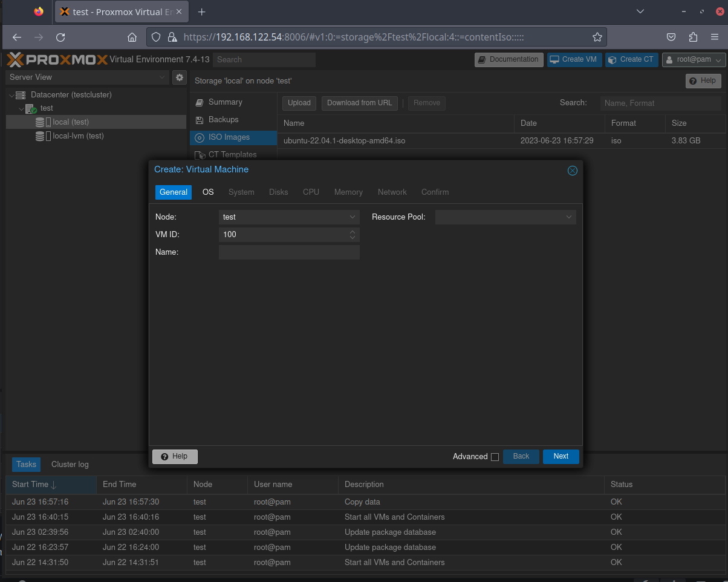Select the Cluster log tab
This screenshot has height=582, width=728.
tap(70, 465)
